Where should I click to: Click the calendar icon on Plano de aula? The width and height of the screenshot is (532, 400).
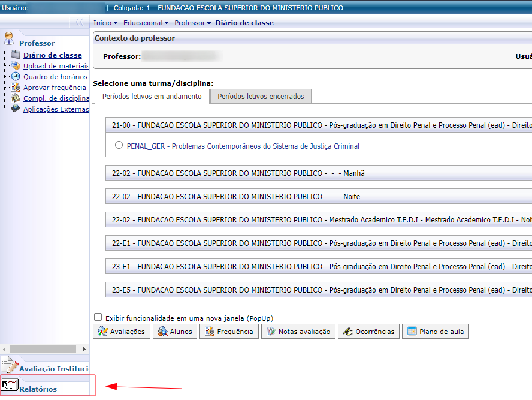(x=412, y=331)
